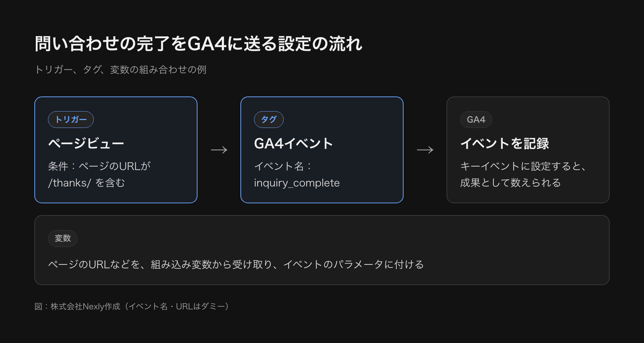Select the タグ badge label
This screenshot has width=644, height=343.
[269, 120]
